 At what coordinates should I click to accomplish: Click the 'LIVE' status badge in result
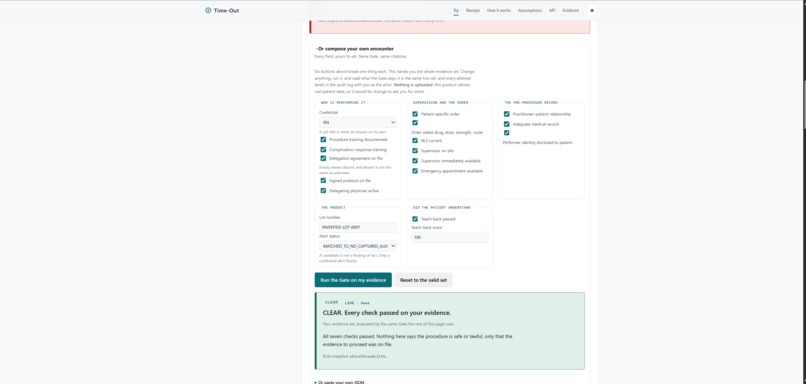pyautogui.click(x=357, y=303)
